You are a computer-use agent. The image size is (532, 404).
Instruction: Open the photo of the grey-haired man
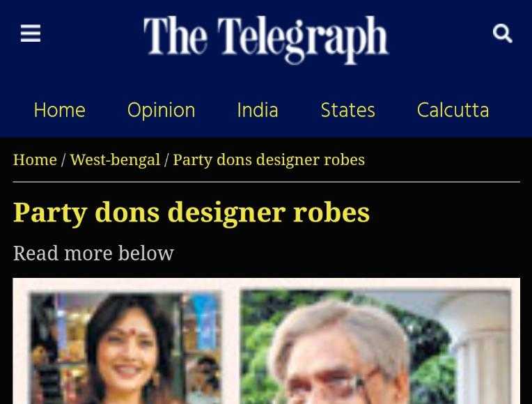pyautogui.click(x=375, y=347)
